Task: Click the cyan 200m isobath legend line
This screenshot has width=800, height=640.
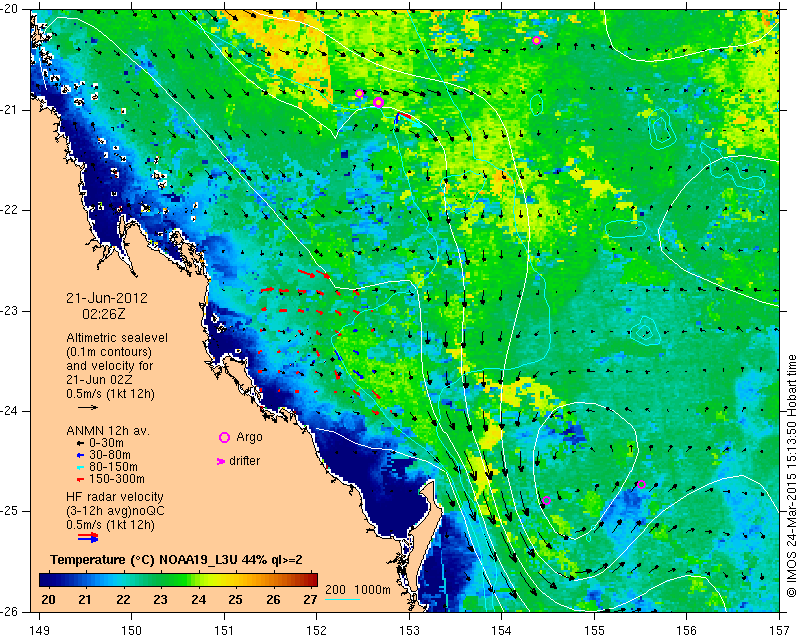Action: pyautogui.click(x=342, y=599)
